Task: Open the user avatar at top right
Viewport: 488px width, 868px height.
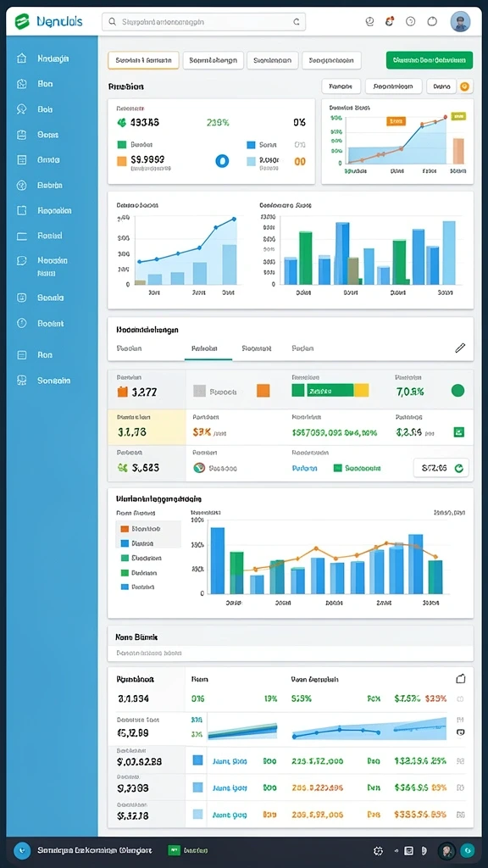Action: pyautogui.click(x=460, y=21)
